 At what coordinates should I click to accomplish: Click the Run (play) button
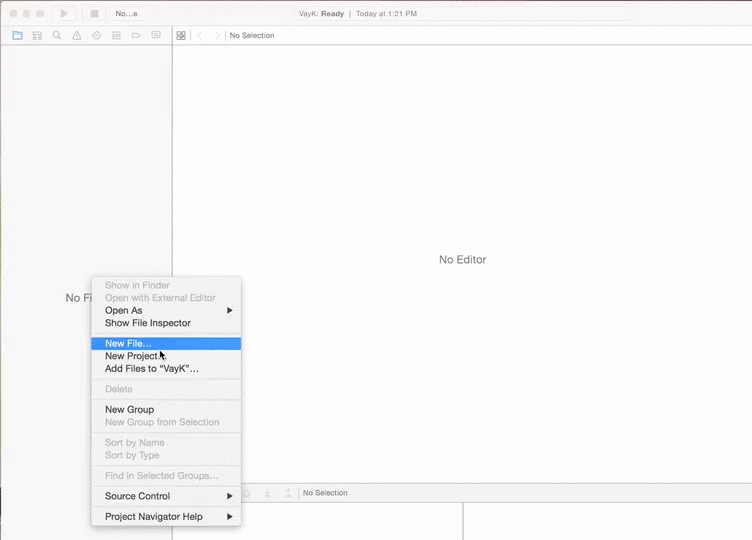[64, 14]
